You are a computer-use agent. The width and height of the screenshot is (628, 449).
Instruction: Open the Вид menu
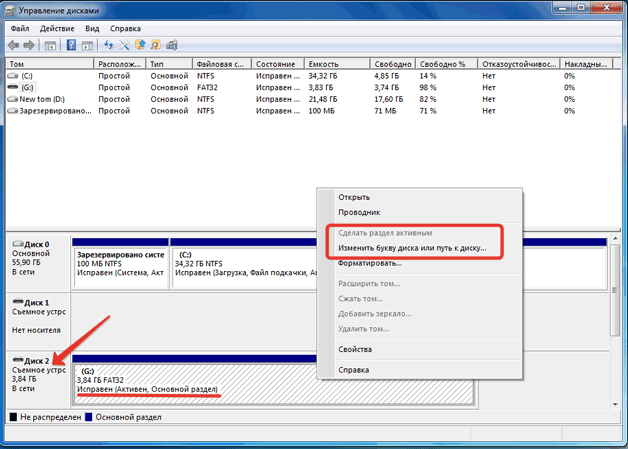(x=91, y=29)
